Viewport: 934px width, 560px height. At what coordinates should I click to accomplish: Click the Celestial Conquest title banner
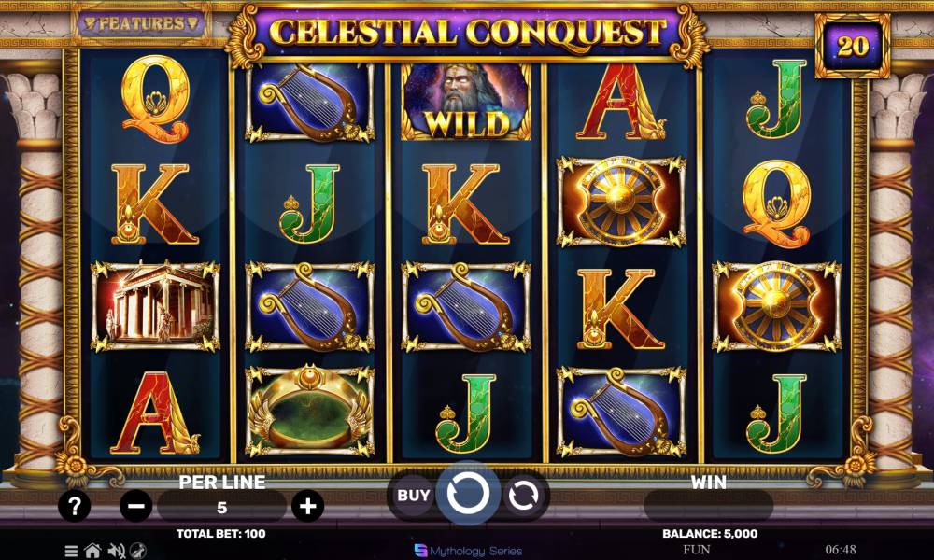tap(468, 33)
